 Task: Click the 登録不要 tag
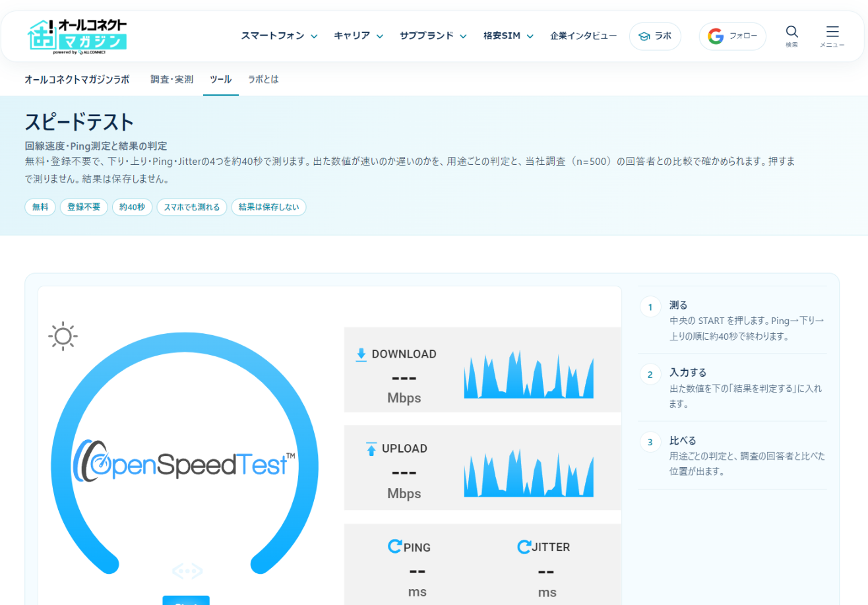(x=84, y=207)
